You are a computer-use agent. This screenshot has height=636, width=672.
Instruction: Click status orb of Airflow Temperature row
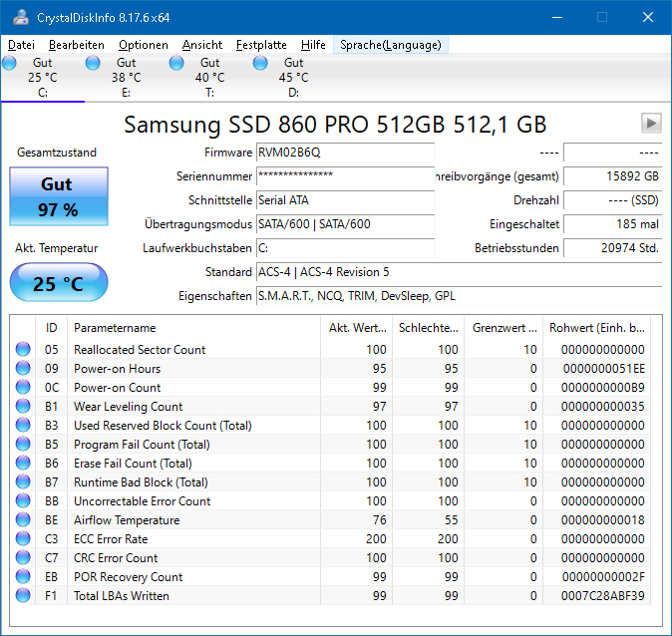click(23, 519)
